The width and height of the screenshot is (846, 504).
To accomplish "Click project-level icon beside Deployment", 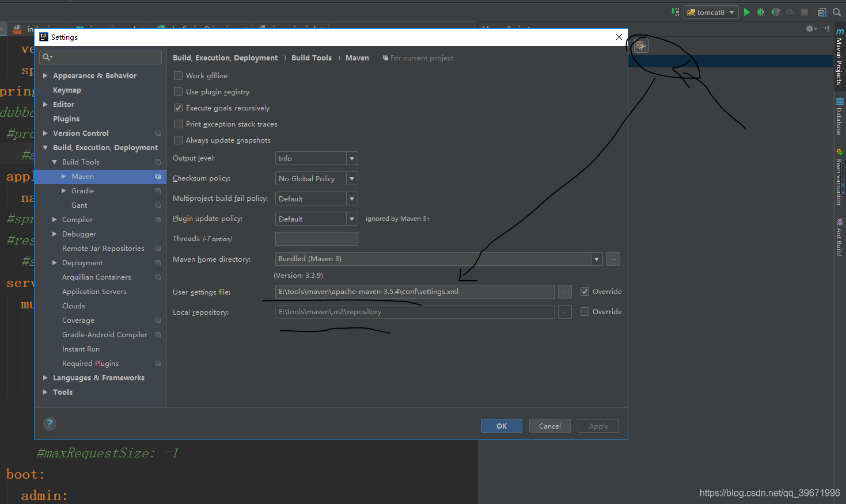I will (x=158, y=263).
